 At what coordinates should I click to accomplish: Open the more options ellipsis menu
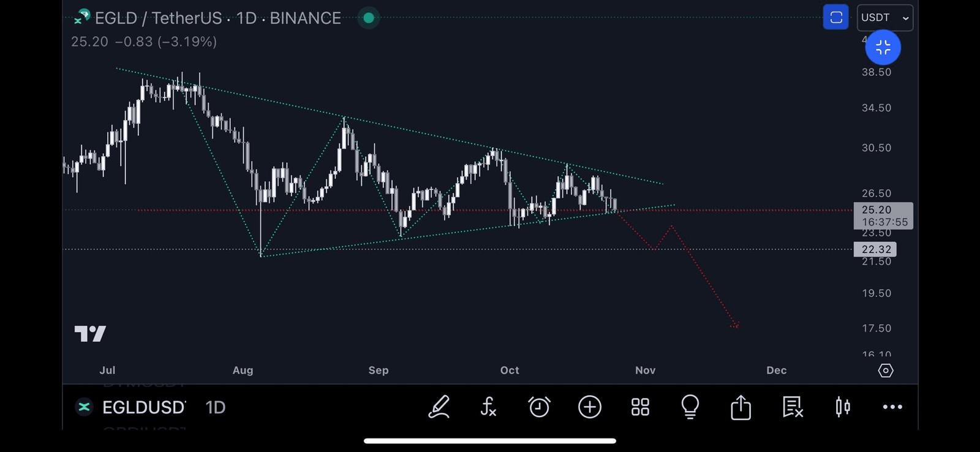click(892, 407)
